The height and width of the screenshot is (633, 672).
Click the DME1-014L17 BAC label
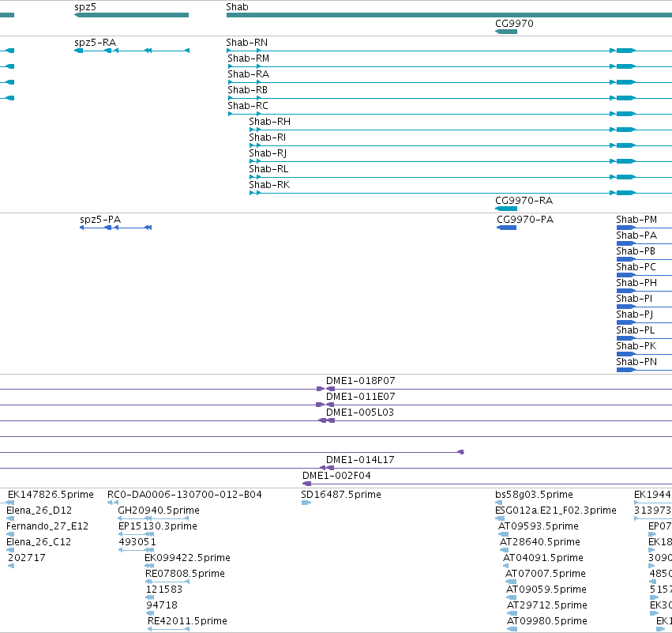tap(360, 460)
